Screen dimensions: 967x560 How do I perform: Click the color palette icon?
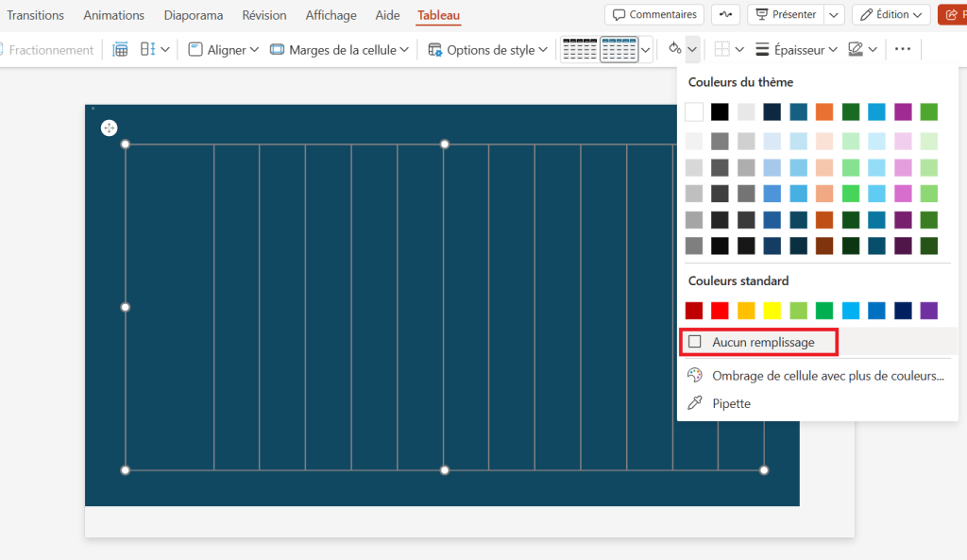[x=695, y=375]
